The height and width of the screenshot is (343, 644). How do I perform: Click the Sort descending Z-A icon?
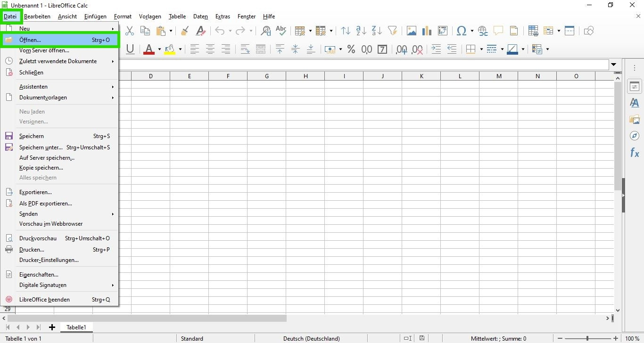coord(377,31)
